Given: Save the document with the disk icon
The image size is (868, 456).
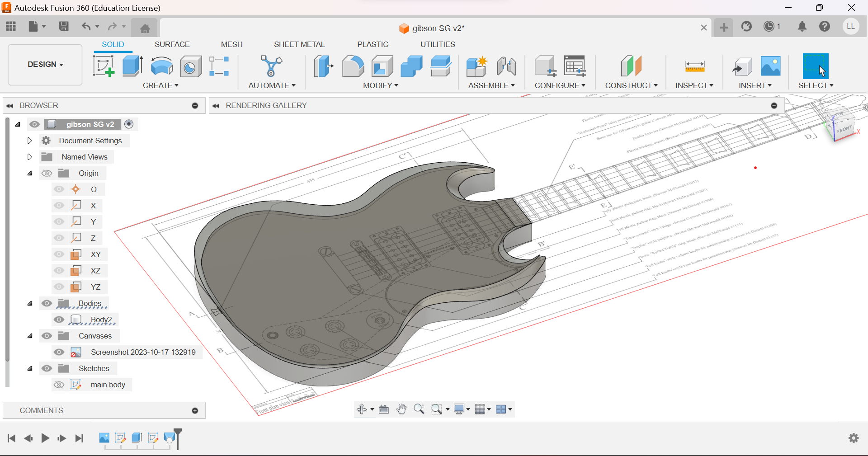Looking at the screenshot, I should tap(64, 26).
